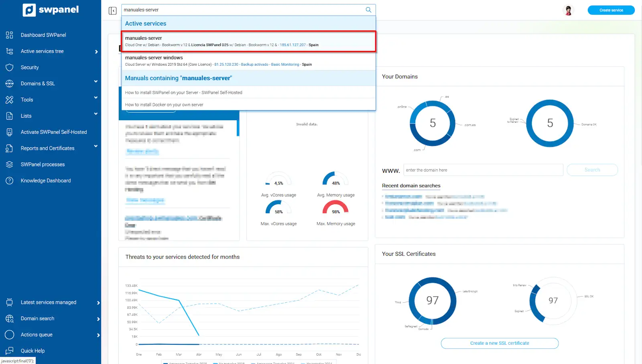
Task: Click the 185.61.127.207 IP address
Action: 293,45
